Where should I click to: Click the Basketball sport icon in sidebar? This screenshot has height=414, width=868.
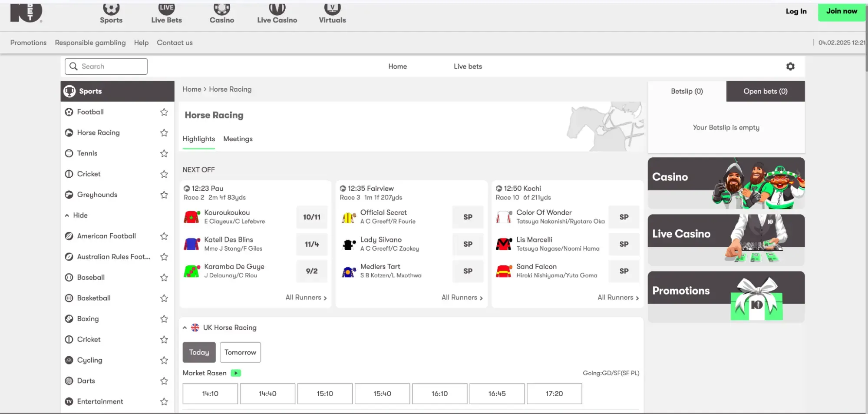click(69, 298)
